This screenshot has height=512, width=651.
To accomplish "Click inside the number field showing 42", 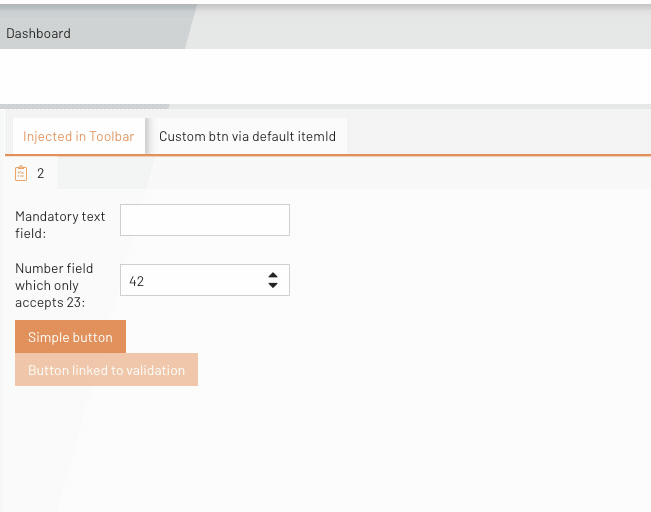I will click(x=190, y=281).
